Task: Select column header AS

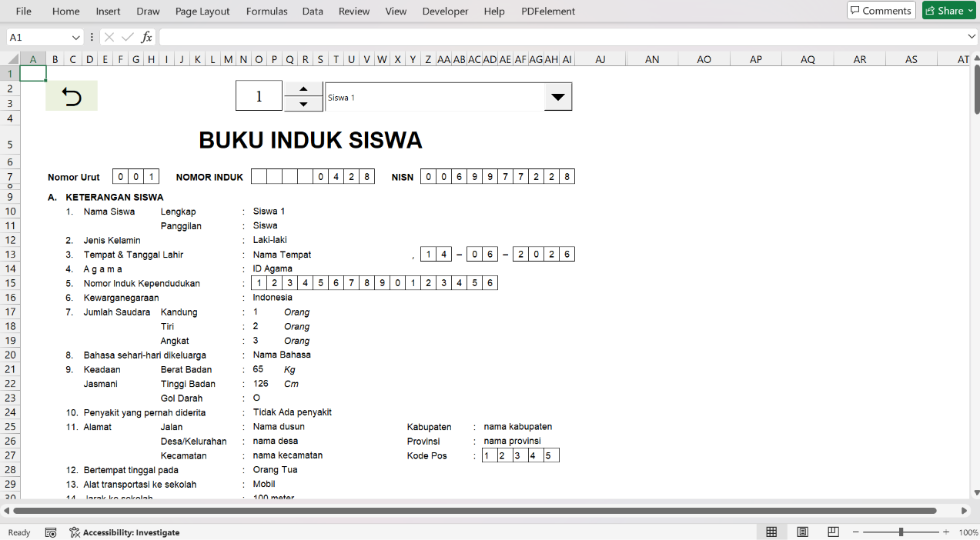Action: [911, 59]
